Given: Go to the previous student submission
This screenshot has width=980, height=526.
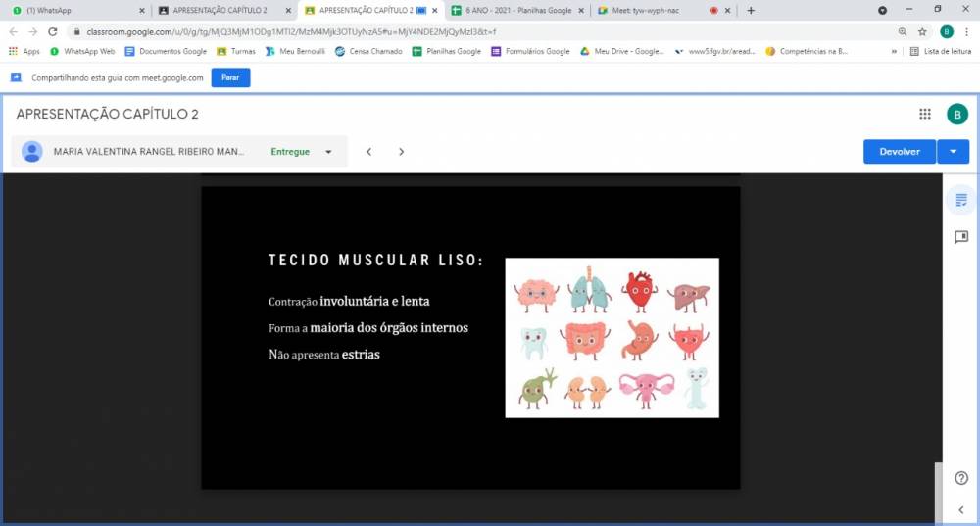Looking at the screenshot, I should click(368, 152).
